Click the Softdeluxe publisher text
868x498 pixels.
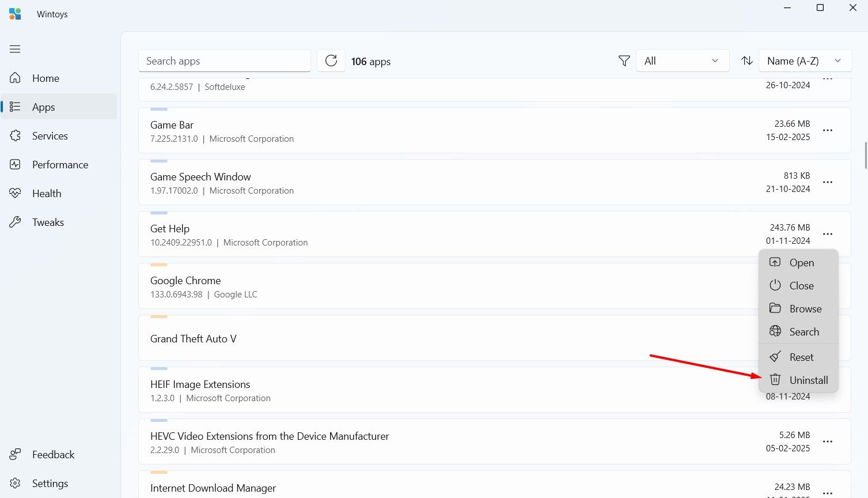click(225, 87)
